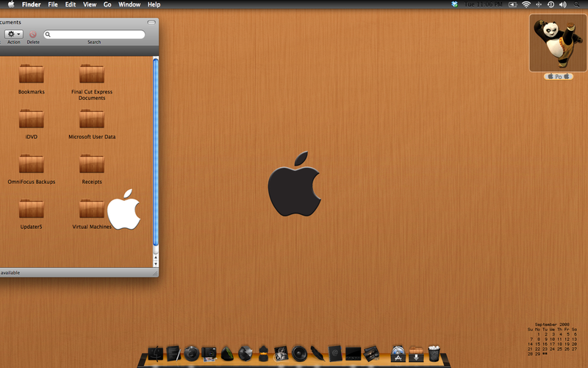The height and width of the screenshot is (368, 588).
Task: Open the Edit menu
Action: pos(71,4)
